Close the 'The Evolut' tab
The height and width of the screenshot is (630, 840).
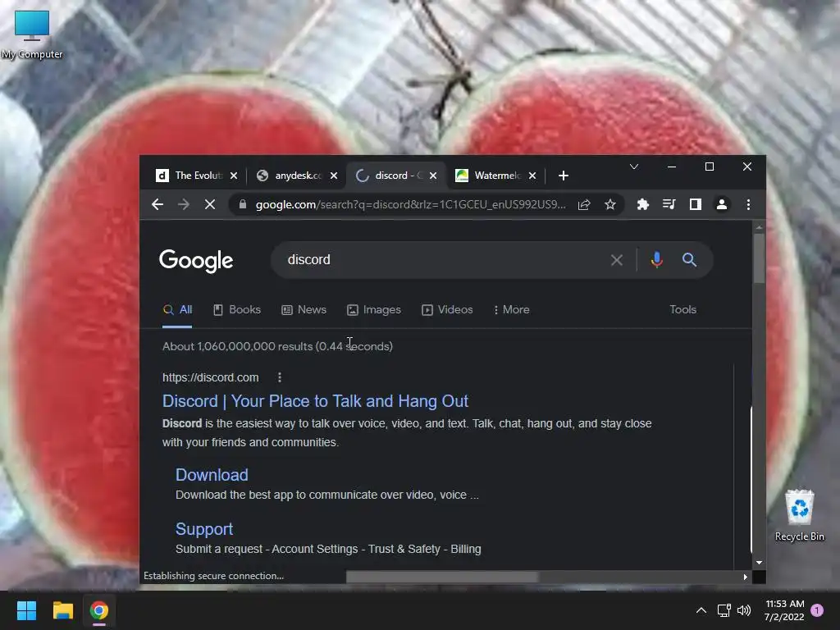coord(234,176)
